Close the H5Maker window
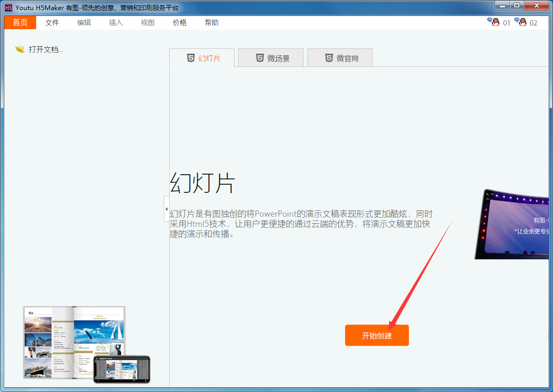The width and height of the screenshot is (553, 392). click(x=537, y=6)
